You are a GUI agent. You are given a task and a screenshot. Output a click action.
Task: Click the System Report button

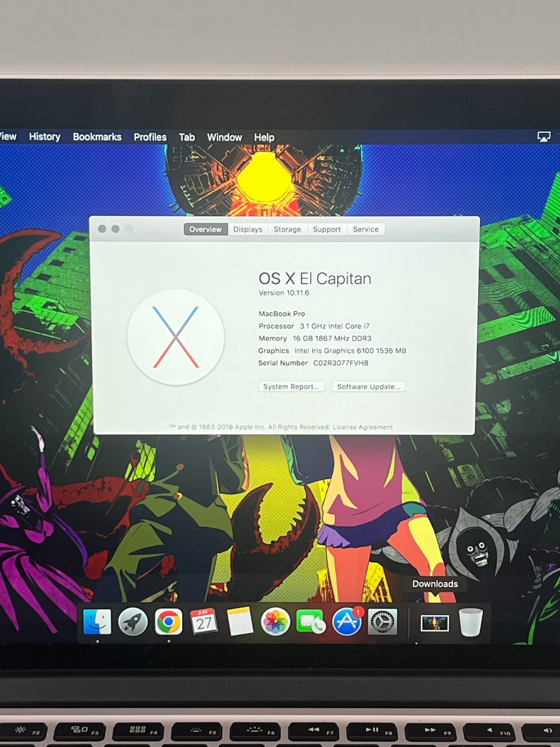pos(291,386)
